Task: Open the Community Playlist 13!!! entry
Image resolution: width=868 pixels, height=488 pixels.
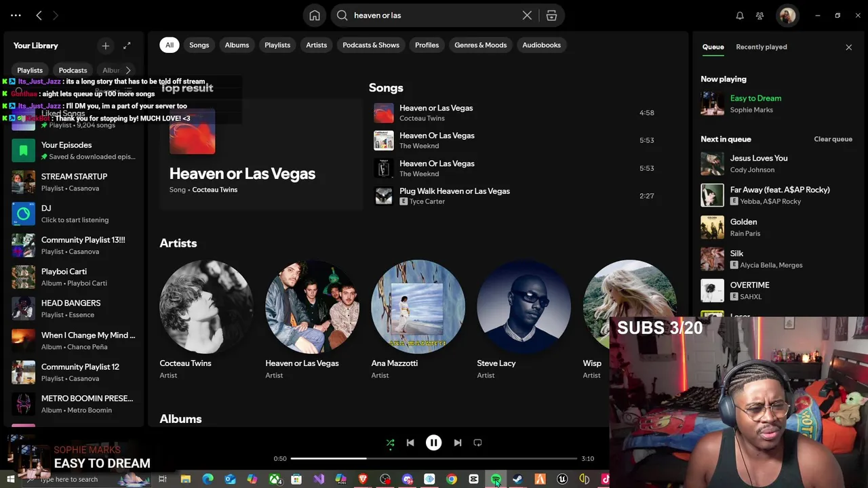Action: point(74,245)
